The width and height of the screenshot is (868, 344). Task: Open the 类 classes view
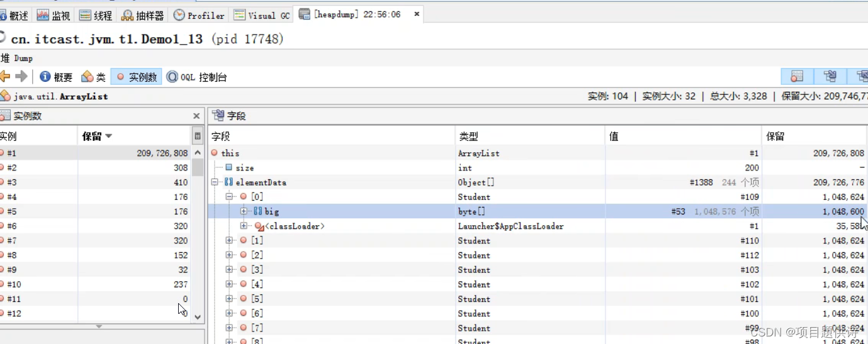point(94,77)
